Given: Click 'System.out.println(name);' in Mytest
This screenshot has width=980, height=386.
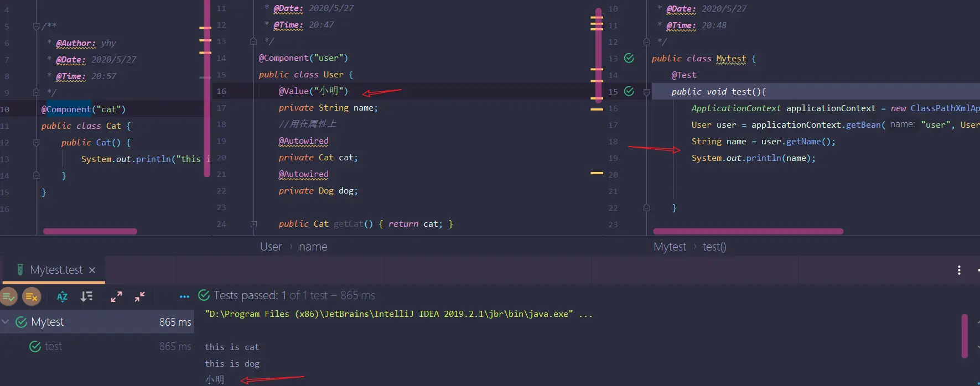Looking at the screenshot, I should tap(754, 158).
